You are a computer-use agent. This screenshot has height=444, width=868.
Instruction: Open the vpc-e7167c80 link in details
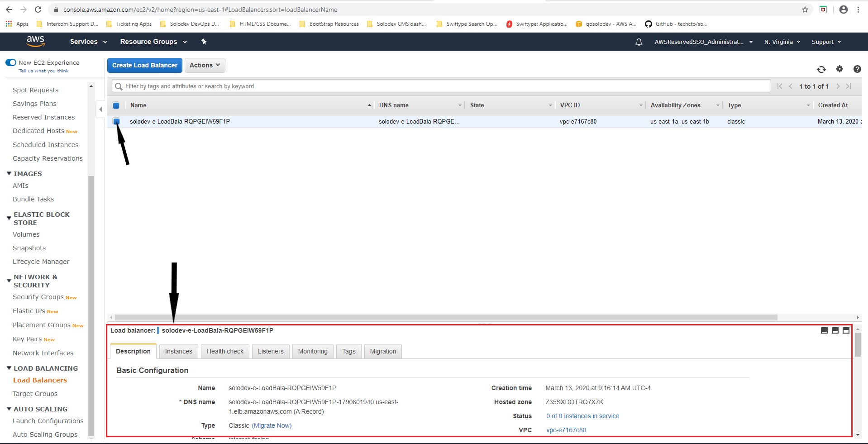566,430
